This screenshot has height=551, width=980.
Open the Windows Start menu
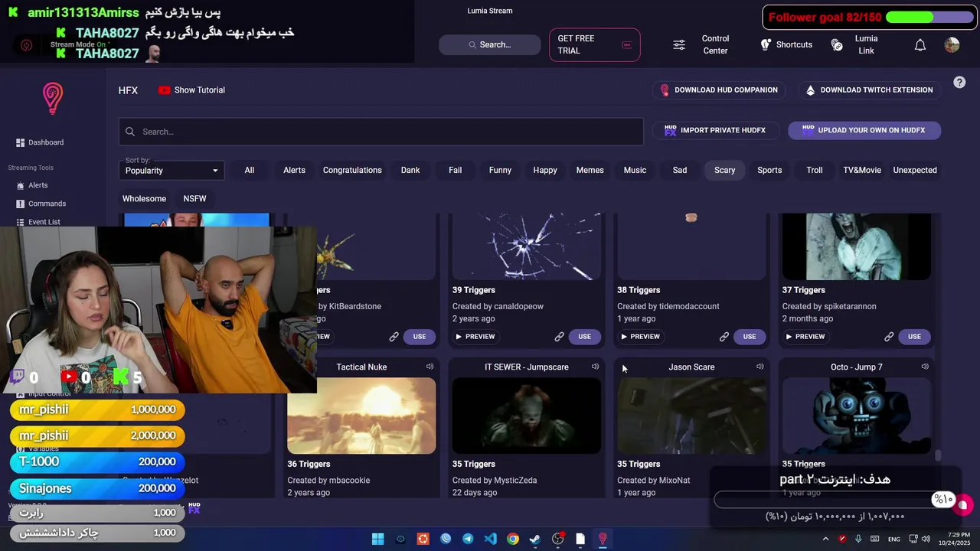pos(377,539)
